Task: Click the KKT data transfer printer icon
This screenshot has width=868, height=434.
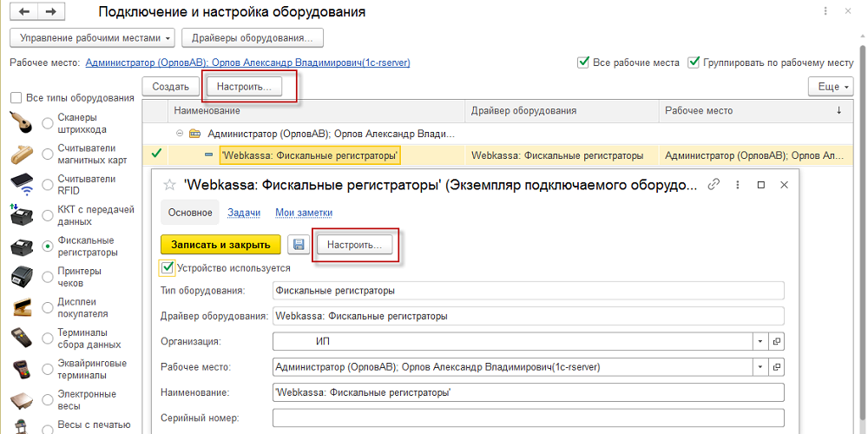Action: tap(23, 216)
